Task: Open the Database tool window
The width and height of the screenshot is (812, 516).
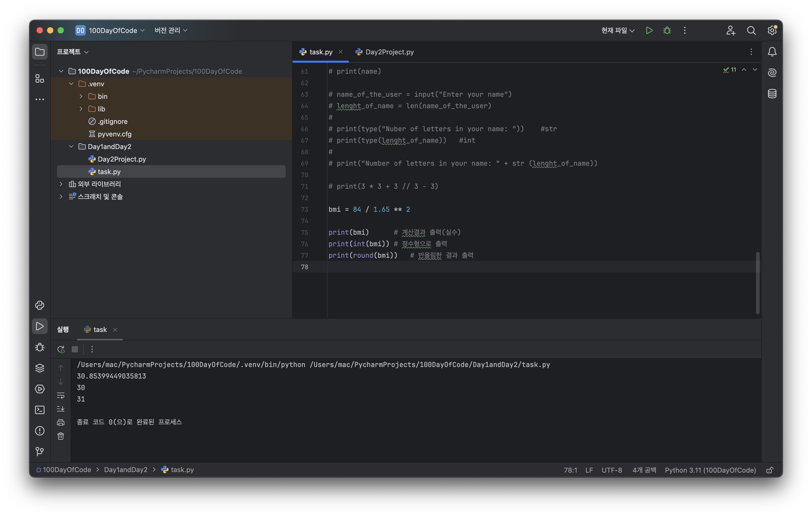Action: point(772,93)
